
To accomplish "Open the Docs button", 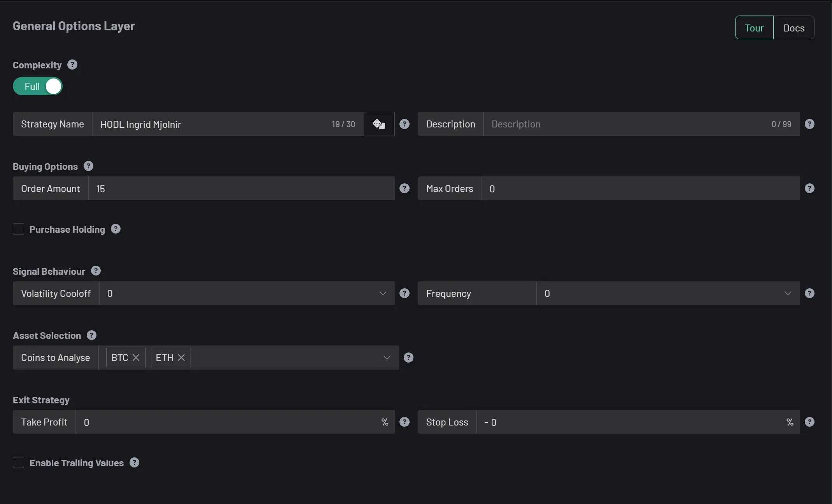I will 794,28.
